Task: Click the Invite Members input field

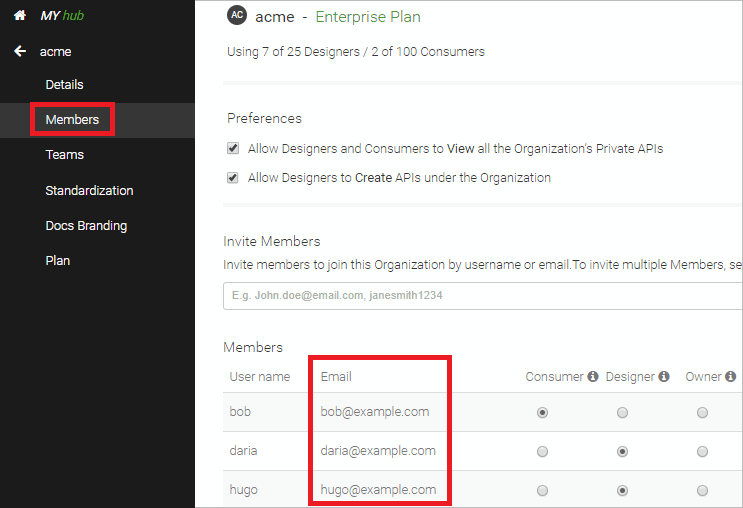Action: 482,296
